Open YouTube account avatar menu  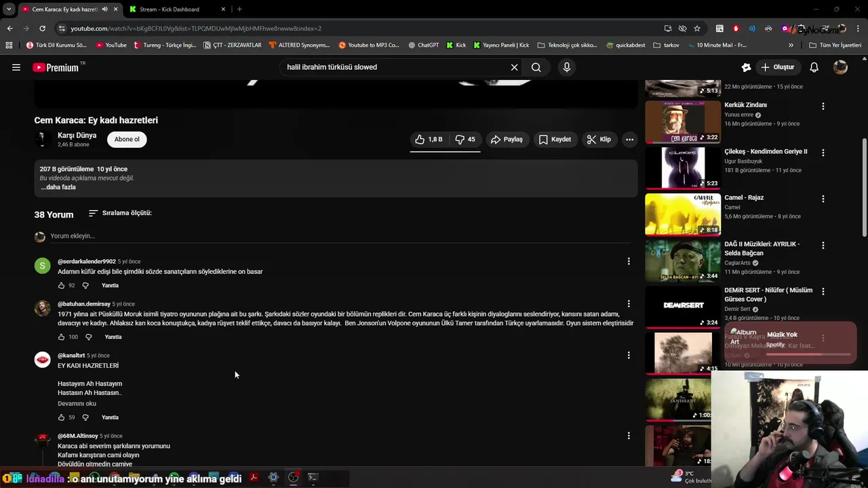tap(840, 67)
